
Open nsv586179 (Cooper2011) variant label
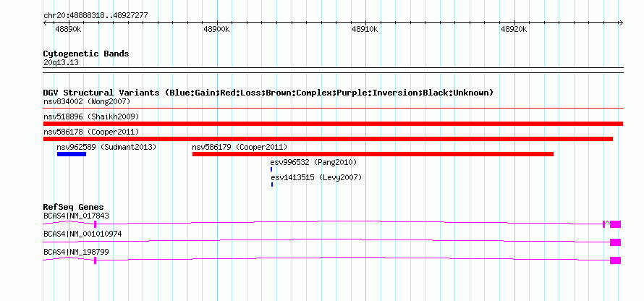(x=240, y=147)
